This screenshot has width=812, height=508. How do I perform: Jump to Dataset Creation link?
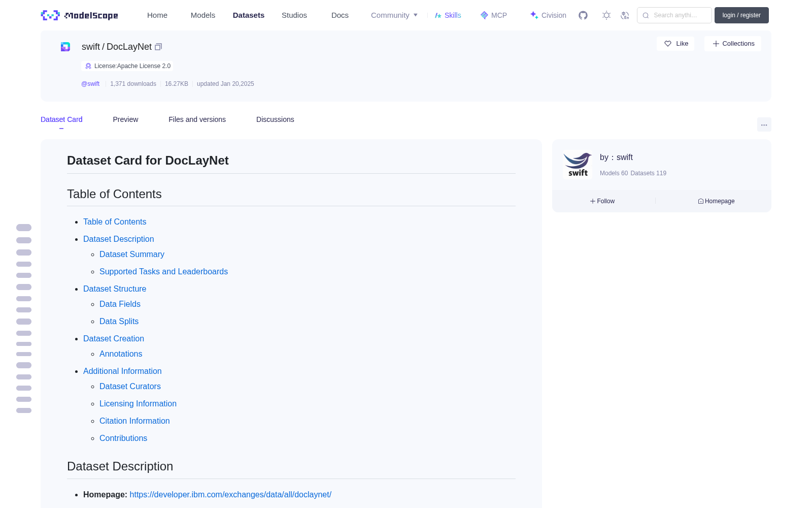point(114,338)
